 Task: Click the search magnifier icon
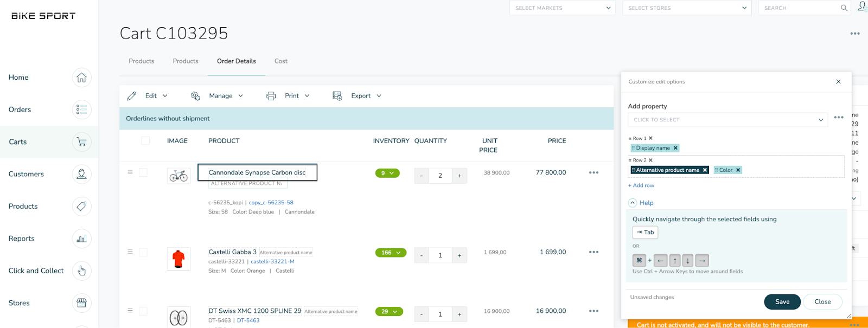click(844, 8)
